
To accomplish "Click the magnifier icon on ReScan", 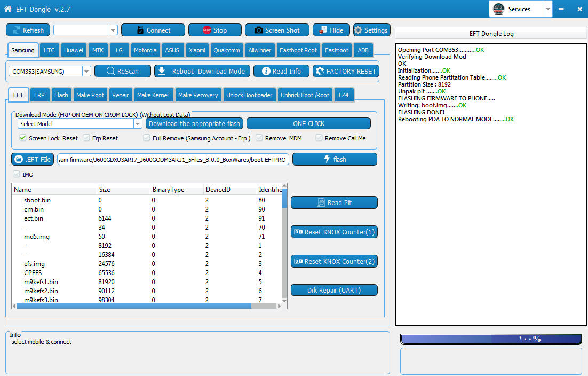I will (110, 71).
